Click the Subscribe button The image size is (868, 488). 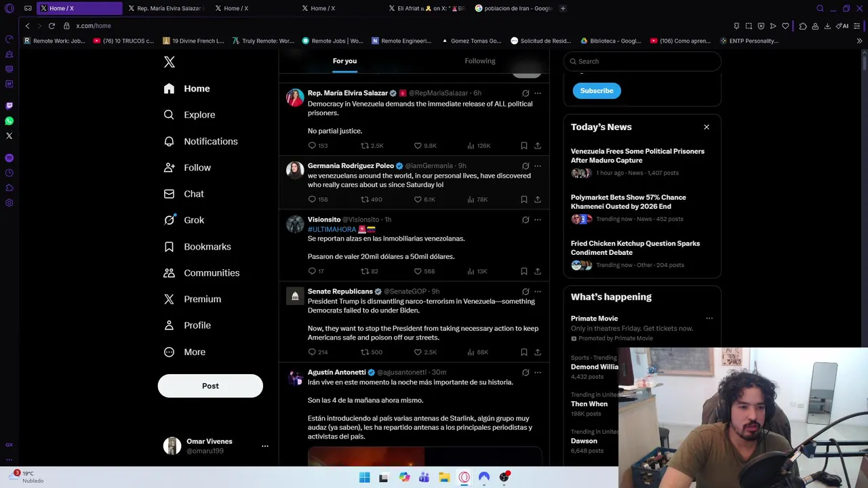click(x=597, y=91)
